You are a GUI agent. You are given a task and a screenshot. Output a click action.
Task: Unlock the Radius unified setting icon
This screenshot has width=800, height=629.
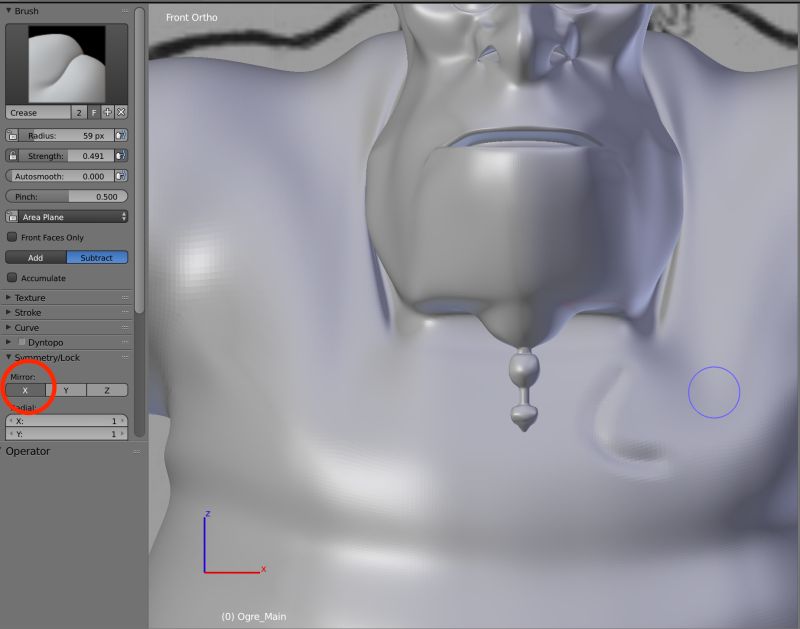[12, 135]
